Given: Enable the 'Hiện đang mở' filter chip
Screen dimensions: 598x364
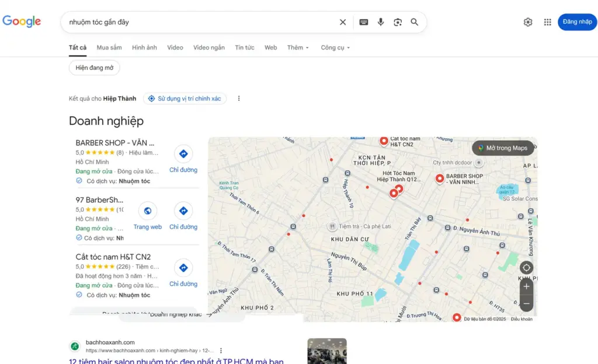Looking at the screenshot, I should click(94, 67).
